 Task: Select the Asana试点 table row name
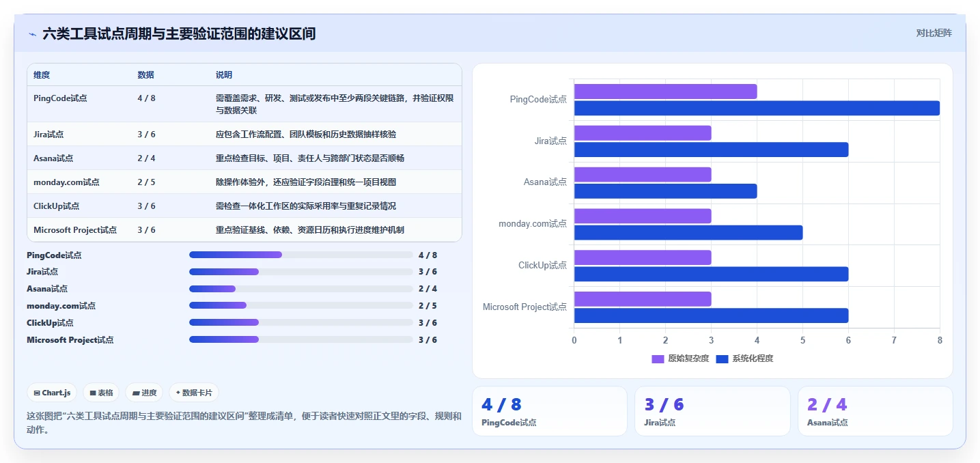tap(53, 158)
